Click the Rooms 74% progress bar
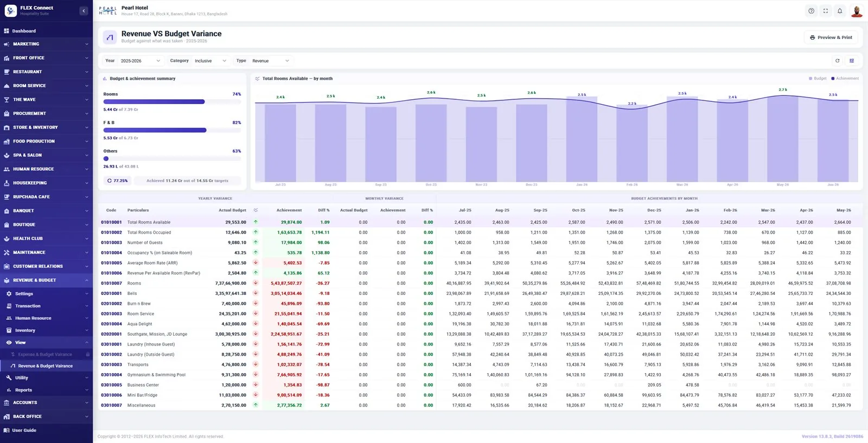Image resolution: width=868 pixels, height=443 pixels. 172,102
